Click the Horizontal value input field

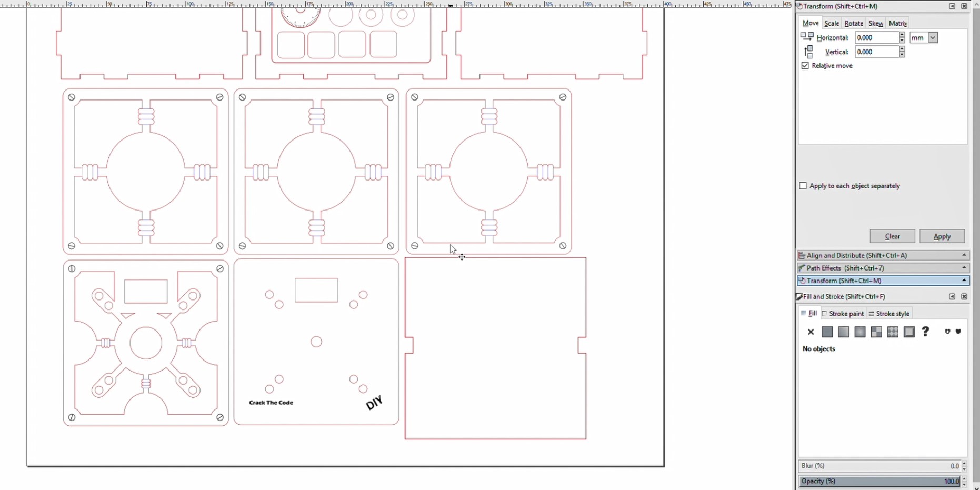pos(876,38)
